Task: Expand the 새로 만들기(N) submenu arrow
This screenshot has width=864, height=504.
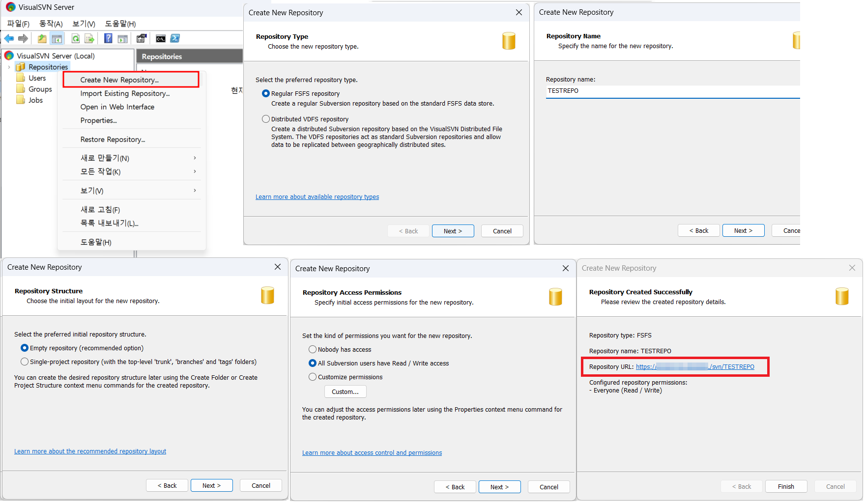Action: (x=195, y=158)
